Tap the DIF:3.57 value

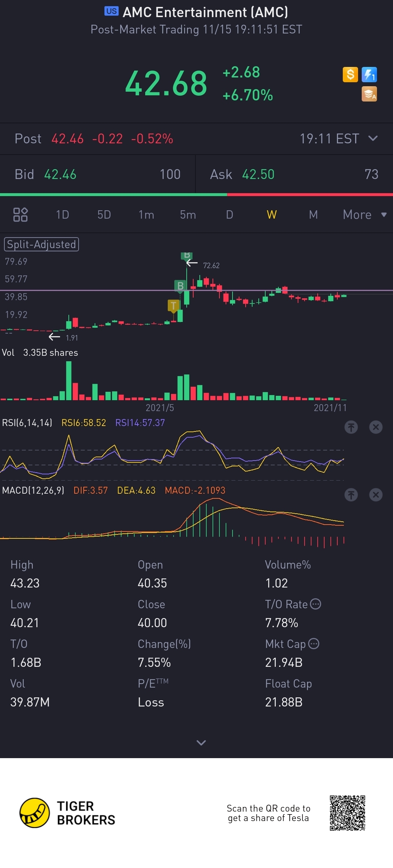coord(91,490)
